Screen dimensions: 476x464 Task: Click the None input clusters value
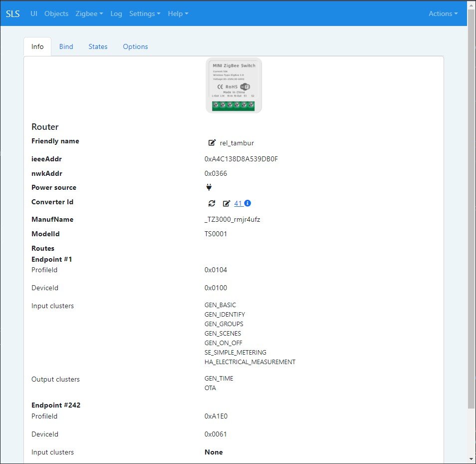click(214, 452)
